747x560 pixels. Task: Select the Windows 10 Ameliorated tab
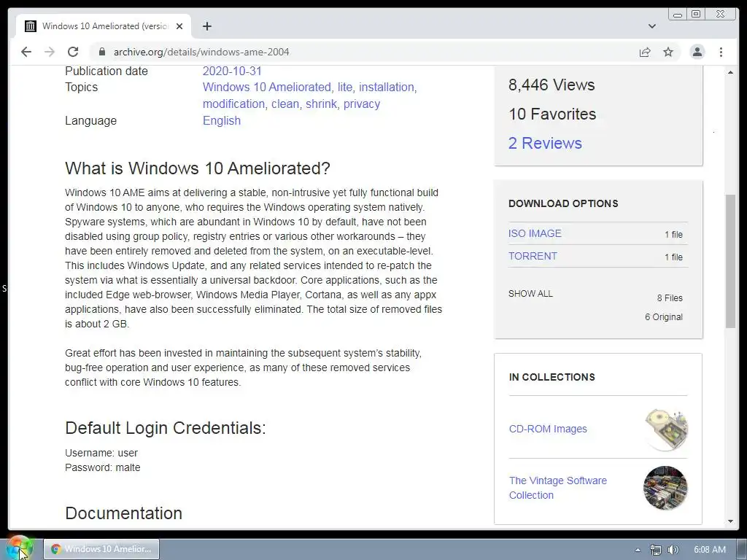[104, 26]
